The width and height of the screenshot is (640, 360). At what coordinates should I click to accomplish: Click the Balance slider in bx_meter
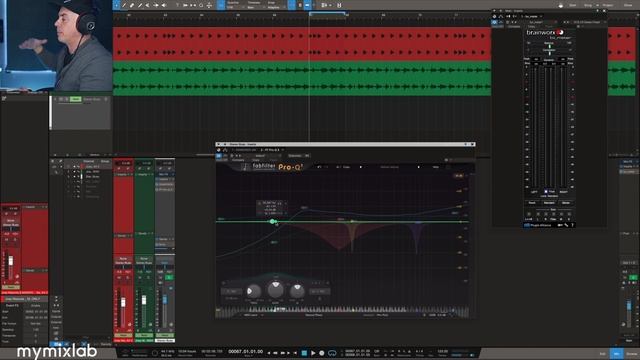point(549,46)
